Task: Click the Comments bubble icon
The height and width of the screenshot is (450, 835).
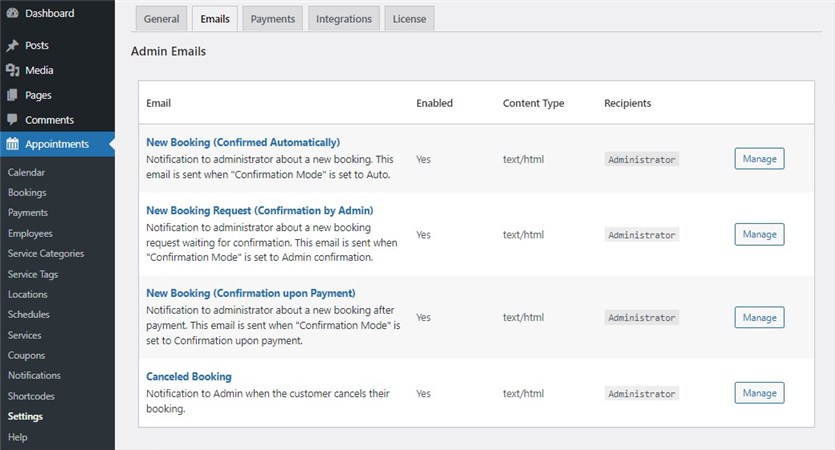Action: tap(12, 120)
